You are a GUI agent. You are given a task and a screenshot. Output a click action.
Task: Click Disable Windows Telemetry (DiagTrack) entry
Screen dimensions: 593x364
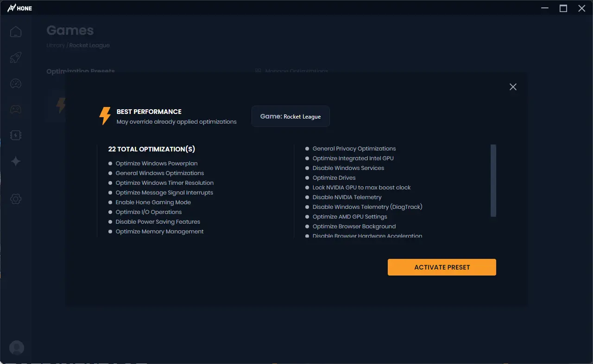tap(367, 207)
